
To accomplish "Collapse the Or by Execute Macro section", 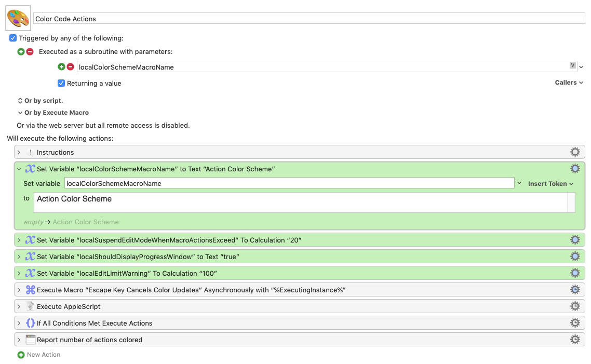I will 20,113.
